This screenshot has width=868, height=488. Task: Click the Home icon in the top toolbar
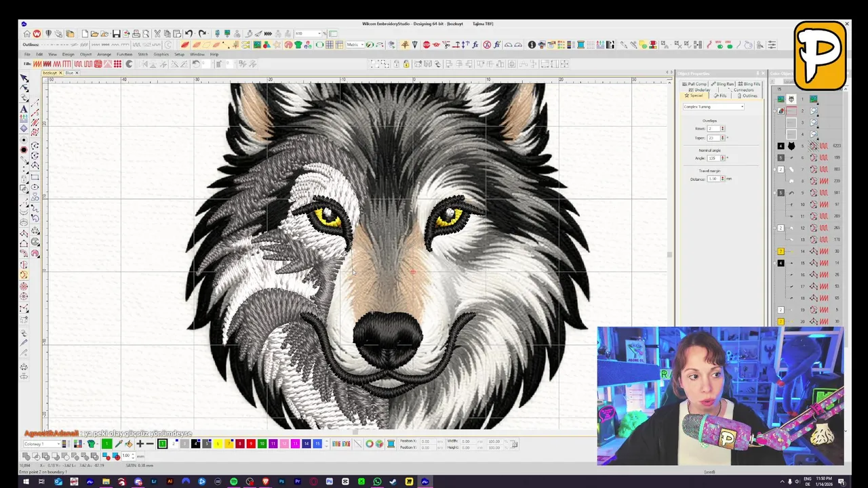26,34
